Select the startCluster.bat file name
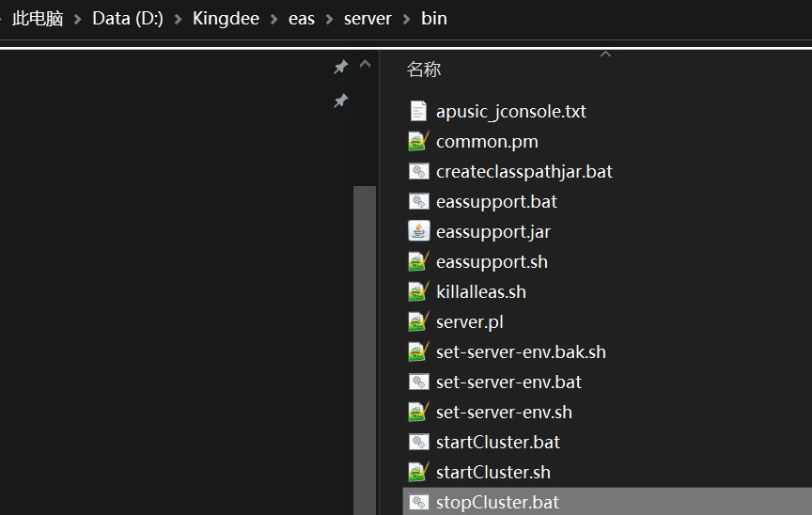Screen dimensions: 812x515 [x=498, y=442]
